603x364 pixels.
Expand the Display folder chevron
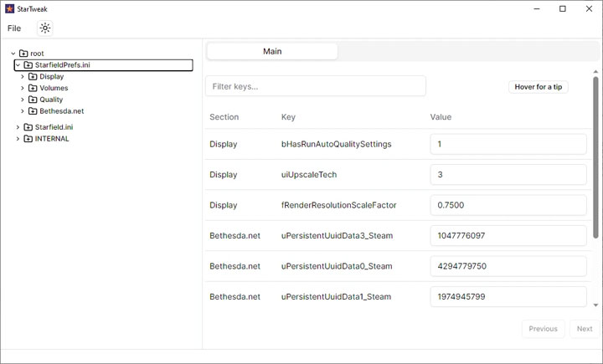(23, 77)
